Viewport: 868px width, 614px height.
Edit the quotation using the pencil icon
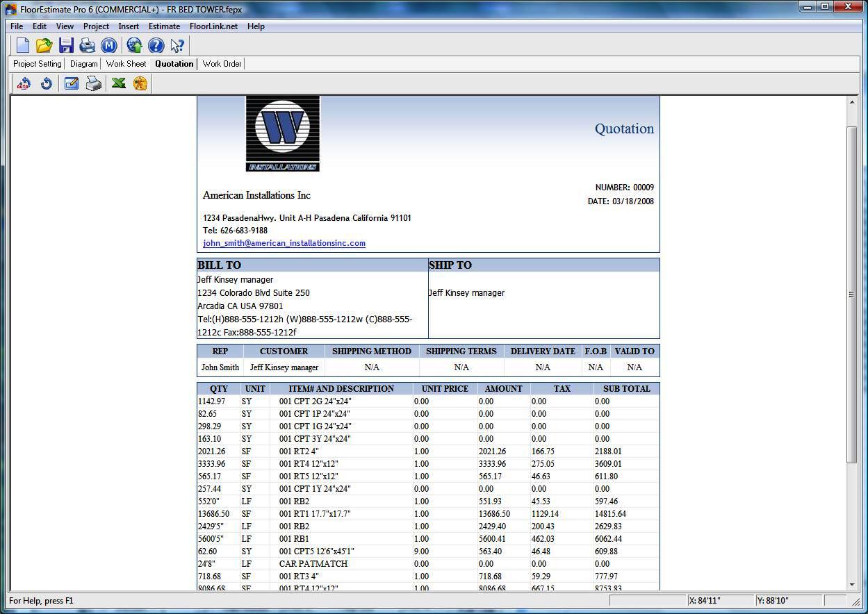pyautogui.click(x=71, y=84)
